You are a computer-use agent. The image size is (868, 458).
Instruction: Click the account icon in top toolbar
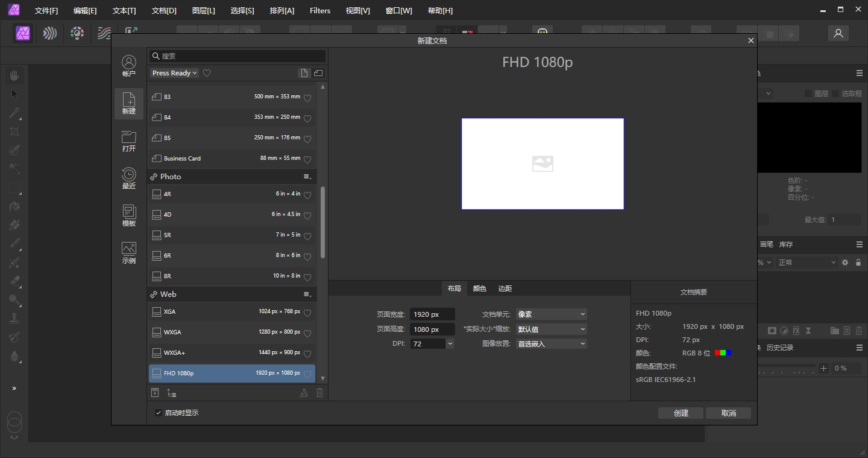pos(838,34)
